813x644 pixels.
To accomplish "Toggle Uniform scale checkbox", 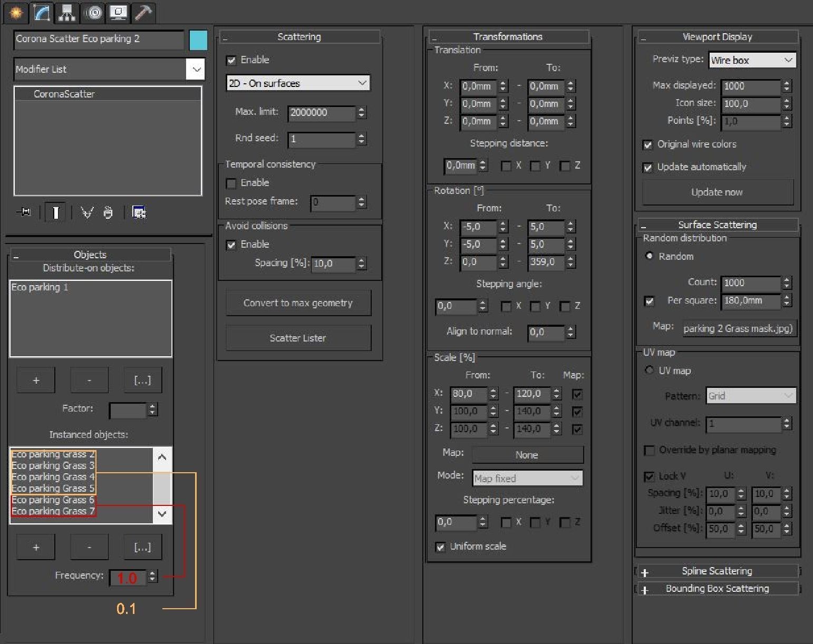I will tap(440, 547).
